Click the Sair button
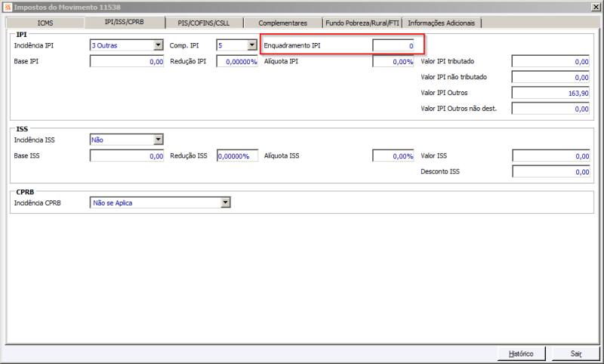The height and width of the screenshot is (364, 604). (x=576, y=353)
